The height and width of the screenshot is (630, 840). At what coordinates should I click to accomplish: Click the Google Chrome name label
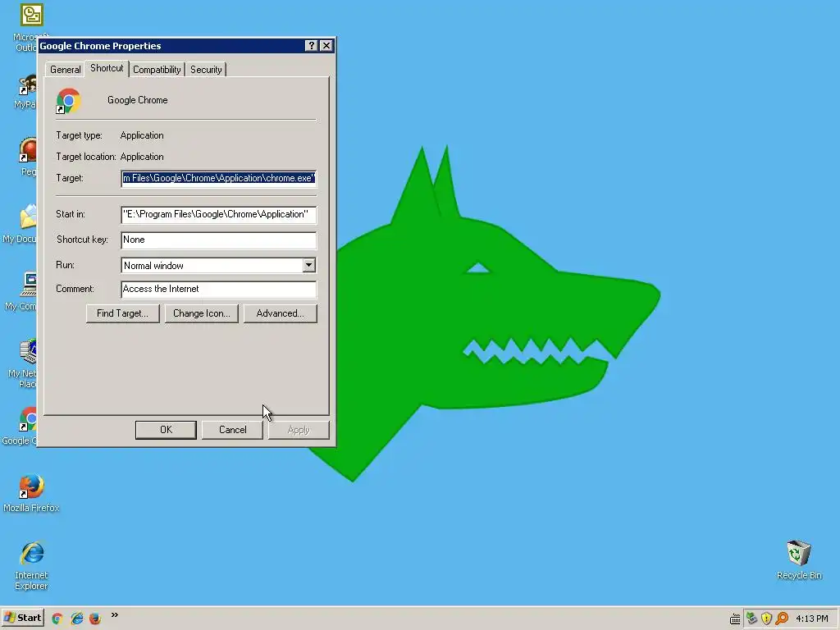pyautogui.click(x=138, y=100)
